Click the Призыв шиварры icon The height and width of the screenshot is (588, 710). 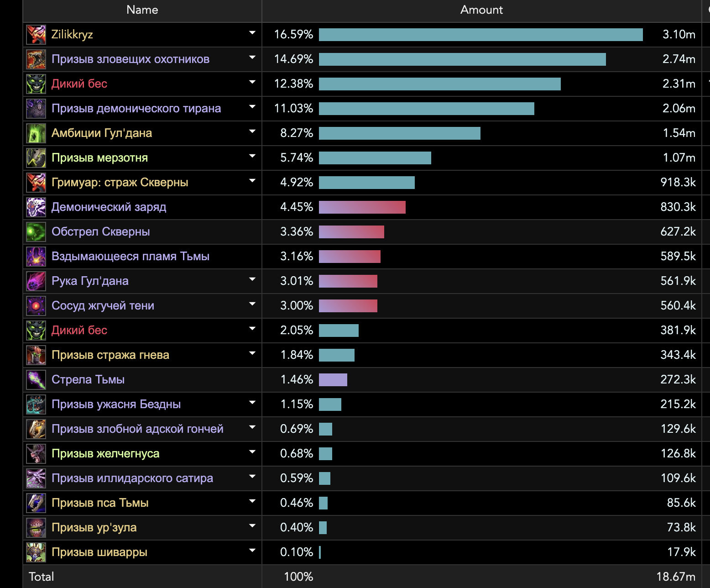[36, 552]
